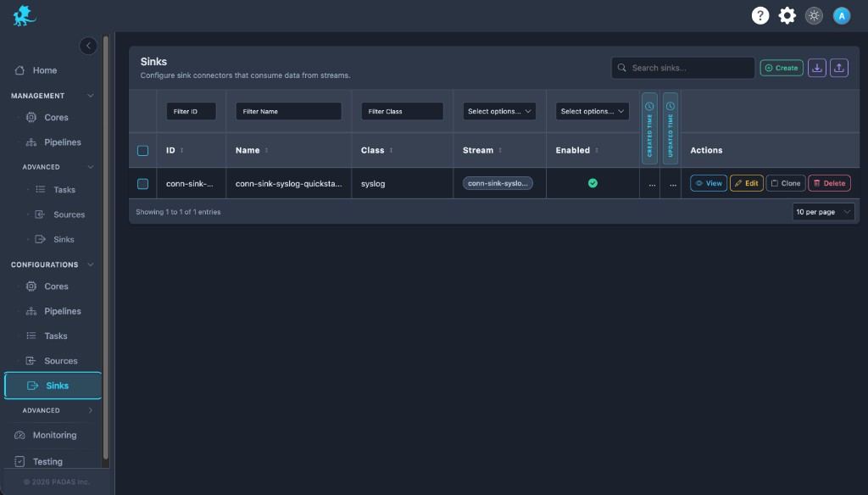Image resolution: width=868 pixels, height=495 pixels.
Task: Open Management Advanced Sinks
Action: (x=64, y=239)
